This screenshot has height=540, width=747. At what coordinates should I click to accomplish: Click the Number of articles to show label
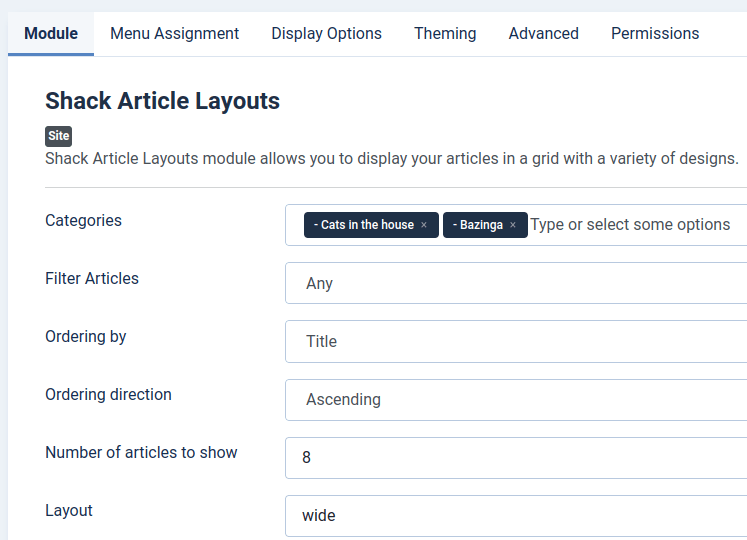(141, 452)
